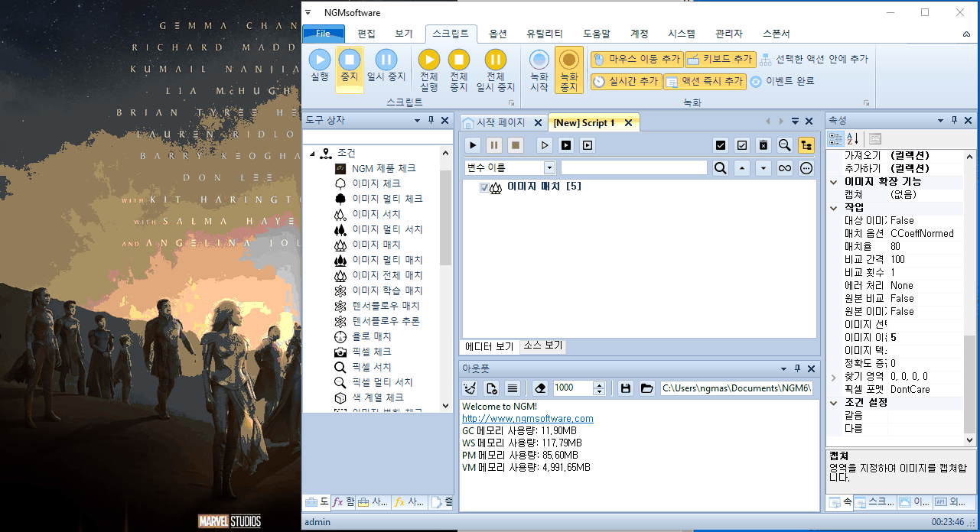
Task: Click the 전체 실행 run-all button
Action: (429, 70)
